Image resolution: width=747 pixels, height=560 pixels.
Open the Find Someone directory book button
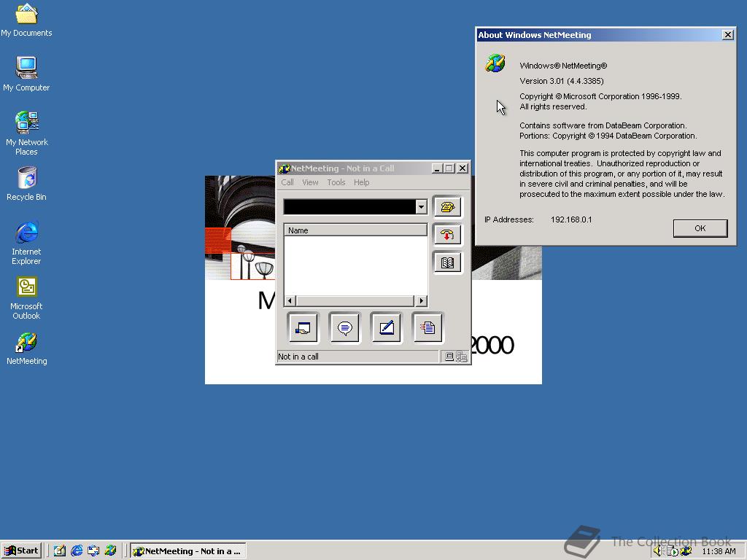(x=447, y=262)
